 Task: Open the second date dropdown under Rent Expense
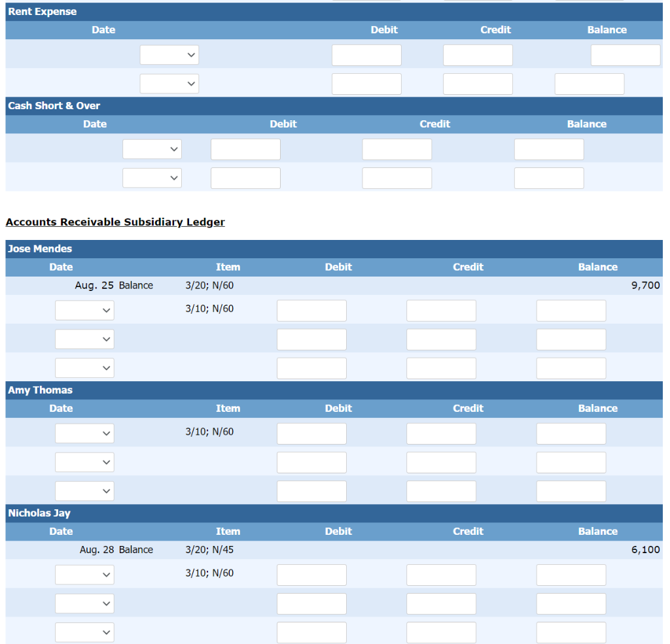[169, 84]
